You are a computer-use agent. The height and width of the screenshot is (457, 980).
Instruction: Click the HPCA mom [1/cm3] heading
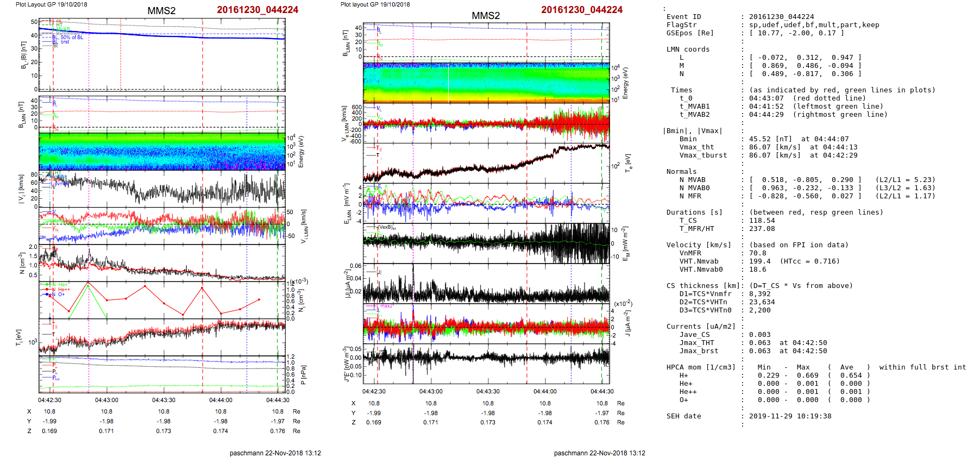coord(701,367)
